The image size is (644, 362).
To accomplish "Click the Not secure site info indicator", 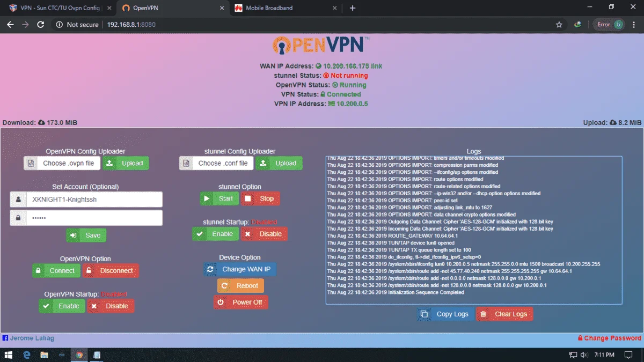I will tap(77, 25).
